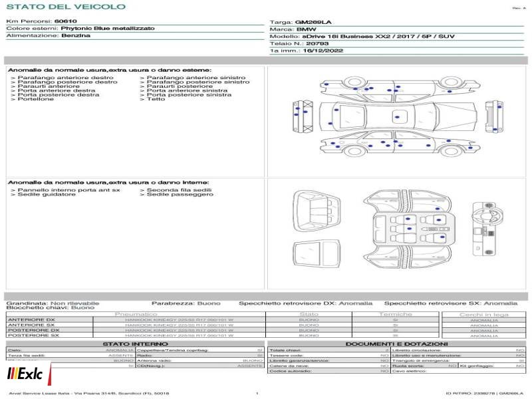Click the blue damage dot on the roof
The width and height of the screenshot is (532, 399).
397,117
